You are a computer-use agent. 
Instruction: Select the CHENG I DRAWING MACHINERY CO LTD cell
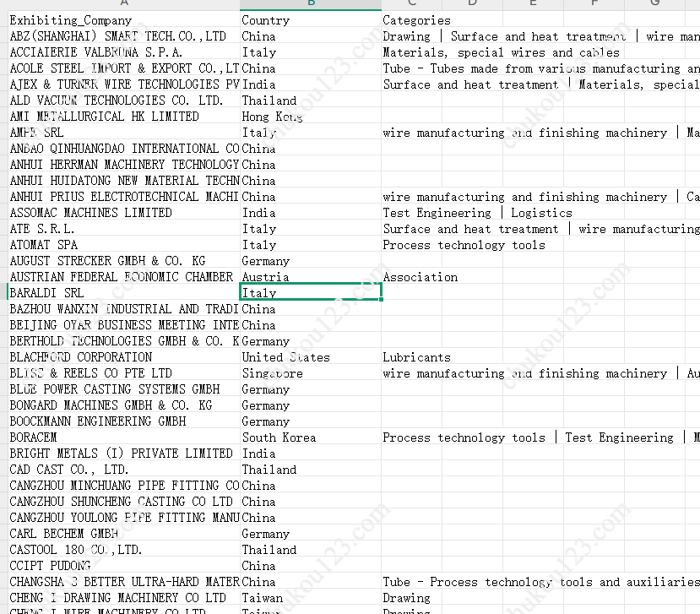pyautogui.click(x=123, y=598)
